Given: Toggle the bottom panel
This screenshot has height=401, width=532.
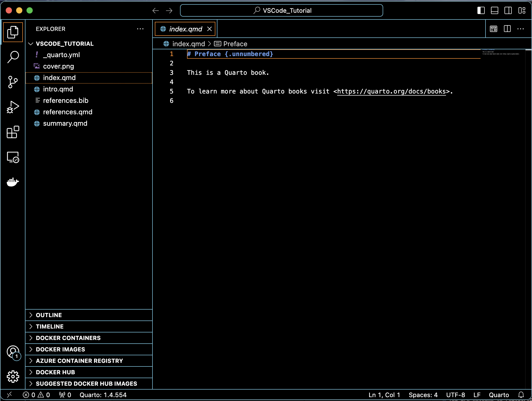Looking at the screenshot, I should point(495,10).
